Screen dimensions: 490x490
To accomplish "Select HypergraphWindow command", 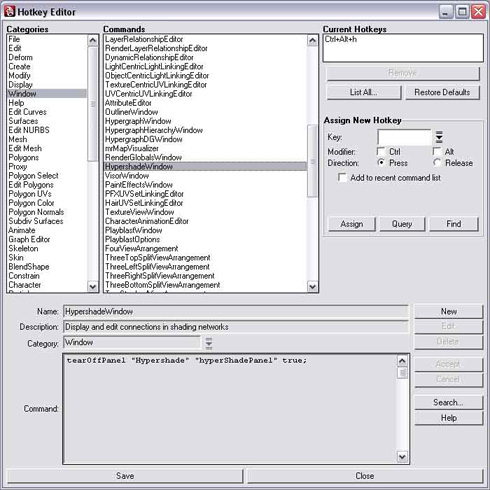I will click(x=205, y=121).
